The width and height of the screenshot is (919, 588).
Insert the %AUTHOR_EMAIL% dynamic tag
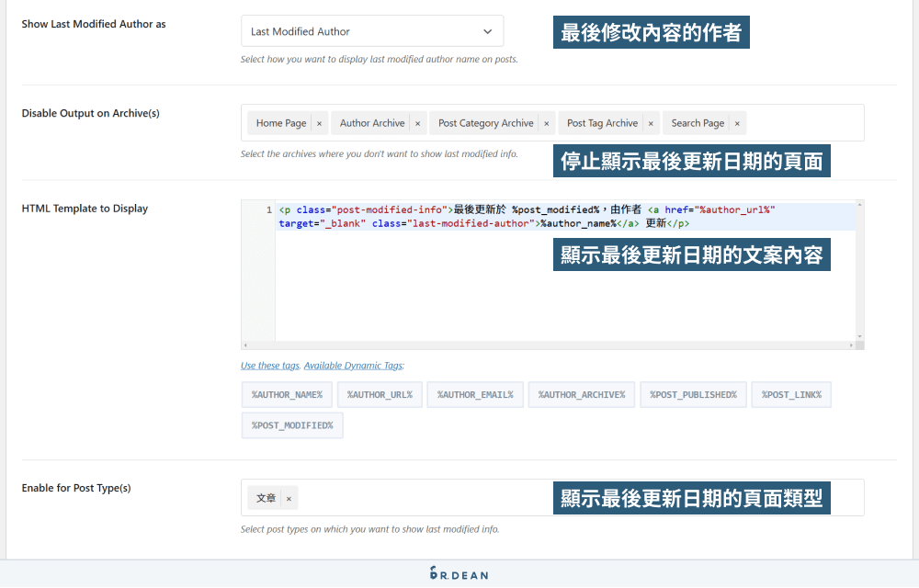(474, 394)
